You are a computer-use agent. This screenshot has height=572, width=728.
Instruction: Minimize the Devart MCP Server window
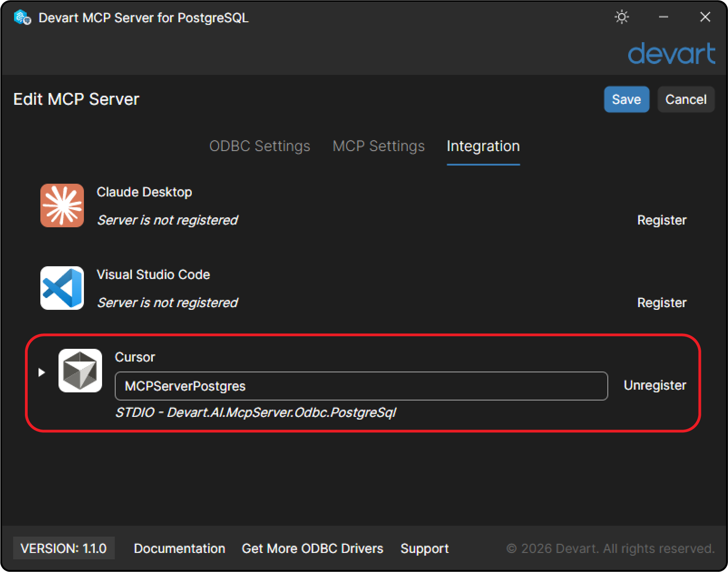tap(664, 17)
